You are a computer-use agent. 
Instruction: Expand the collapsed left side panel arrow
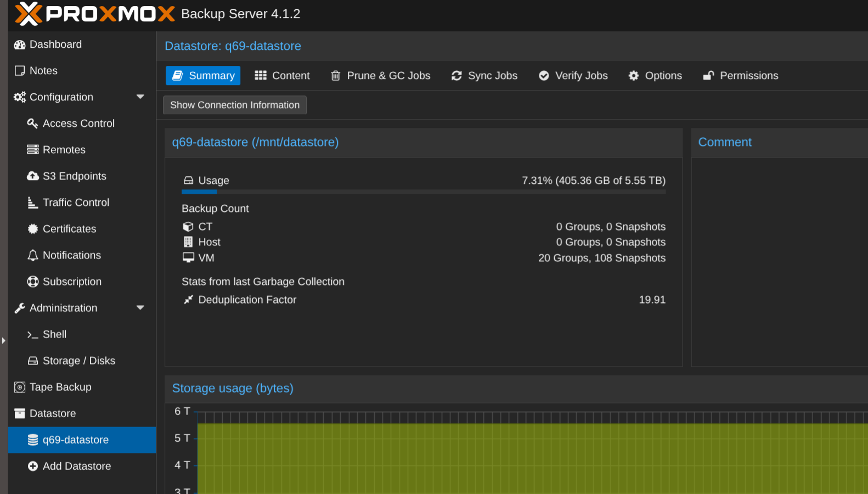4,340
